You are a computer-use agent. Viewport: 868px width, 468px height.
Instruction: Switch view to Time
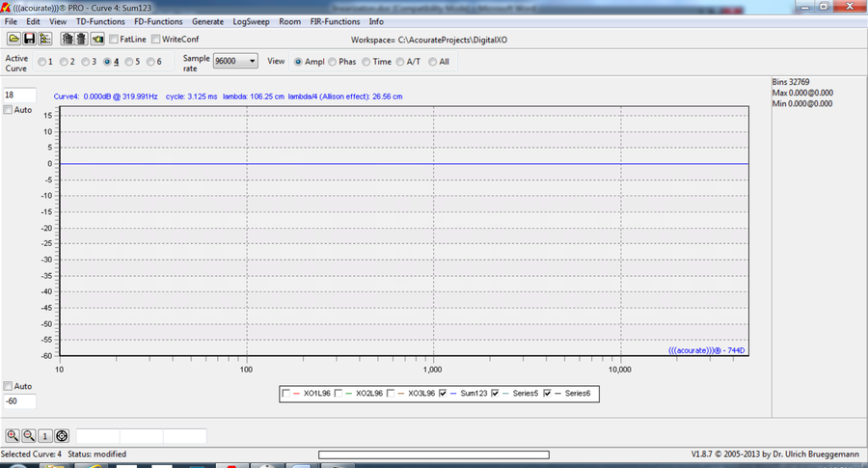[366, 62]
